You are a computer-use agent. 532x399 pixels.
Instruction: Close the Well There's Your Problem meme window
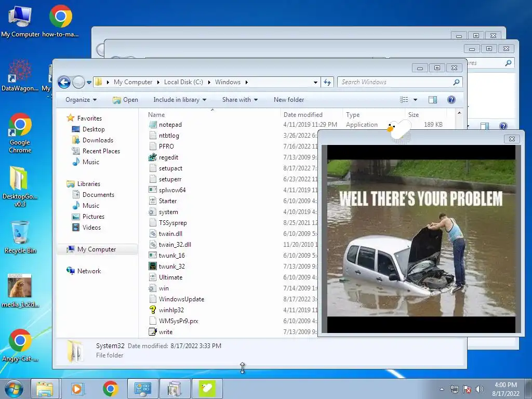click(512, 139)
